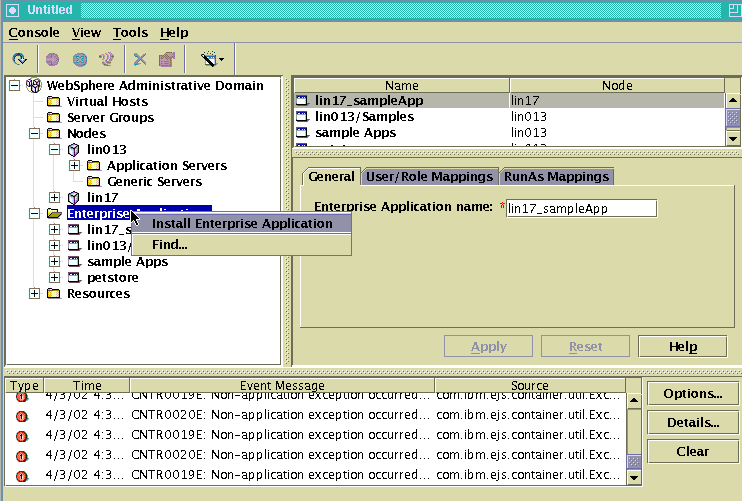Switch to the User/Role Mappings tab
The height and width of the screenshot is (501, 742).
click(x=429, y=176)
